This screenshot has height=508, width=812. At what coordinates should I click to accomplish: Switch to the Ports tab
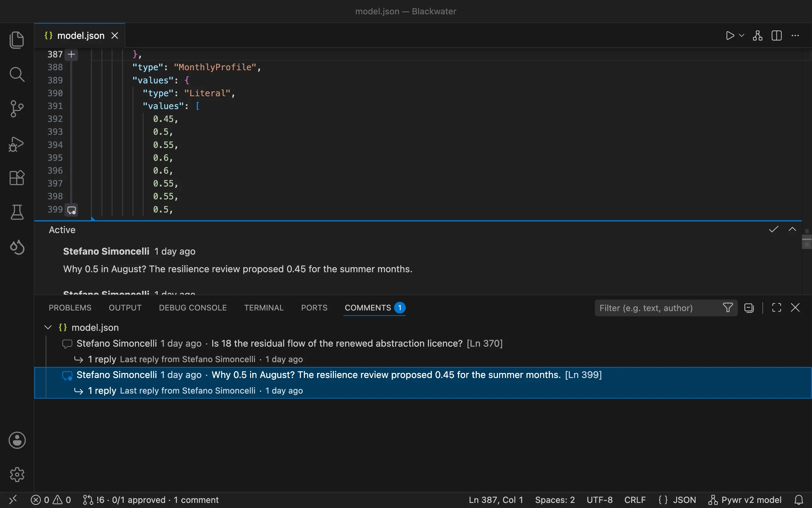pos(314,308)
